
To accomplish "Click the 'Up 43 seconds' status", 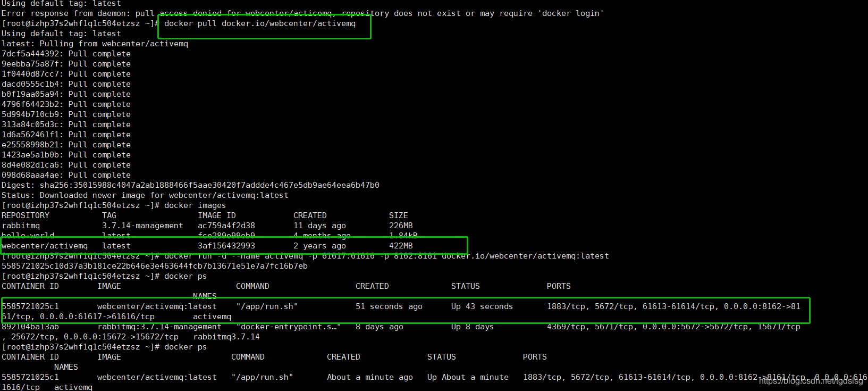I will (482, 306).
